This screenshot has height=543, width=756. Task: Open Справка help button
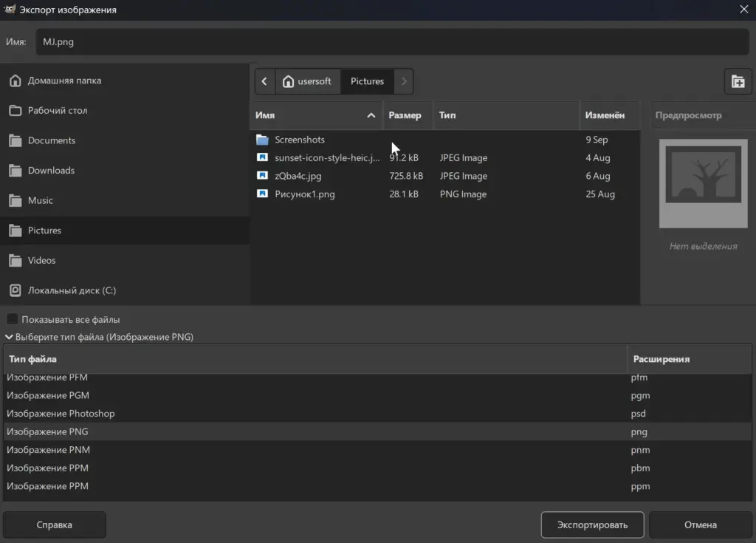tap(55, 525)
